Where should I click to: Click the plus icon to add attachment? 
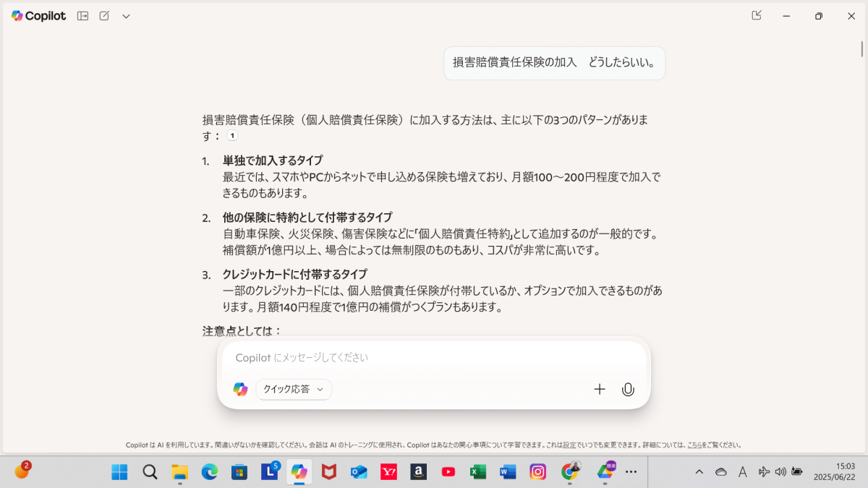(x=599, y=390)
